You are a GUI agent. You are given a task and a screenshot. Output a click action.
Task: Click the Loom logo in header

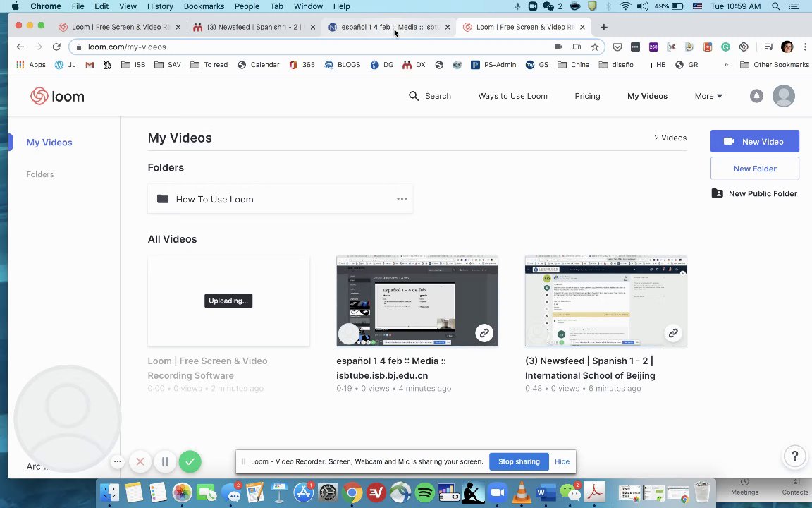pos(57,96)
